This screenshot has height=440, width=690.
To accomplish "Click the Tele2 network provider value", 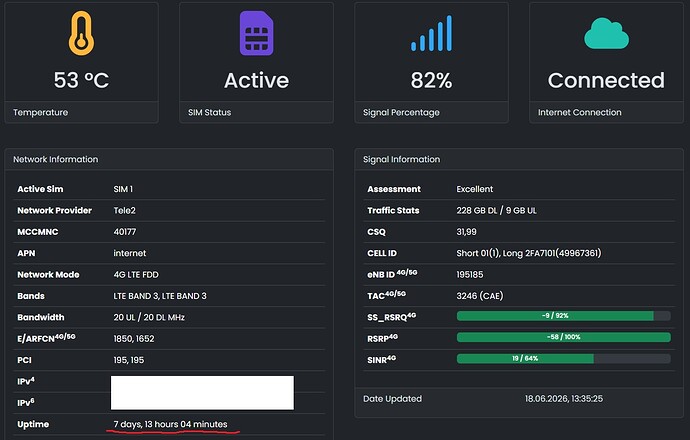I will pos(125,210).
